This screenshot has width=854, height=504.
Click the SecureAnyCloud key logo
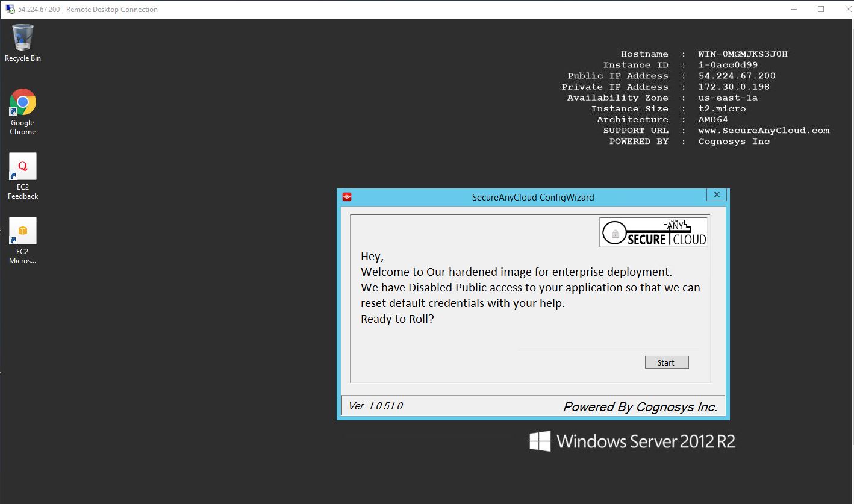pos(653,232)
